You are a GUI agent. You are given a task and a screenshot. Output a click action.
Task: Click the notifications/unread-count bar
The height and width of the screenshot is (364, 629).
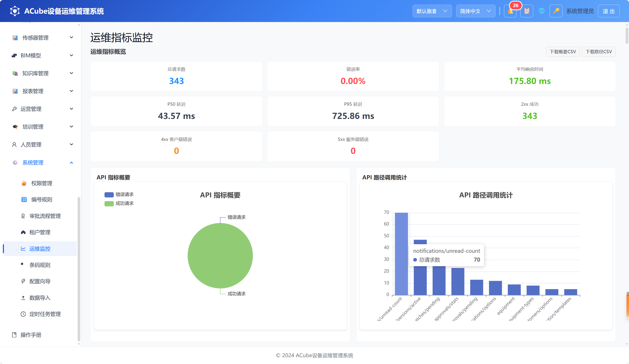[x=401, y=254]
